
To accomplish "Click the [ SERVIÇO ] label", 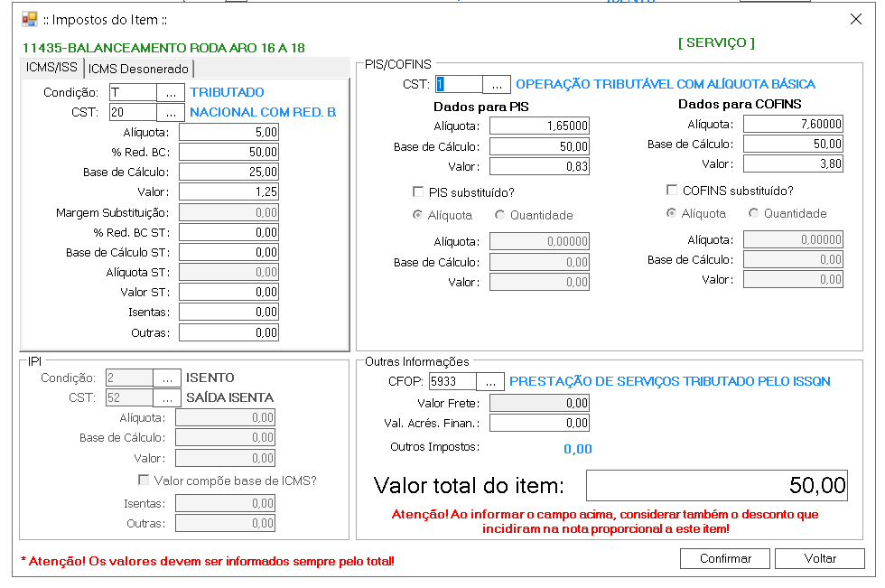I will pyautogui.click(x=716, y=42).
